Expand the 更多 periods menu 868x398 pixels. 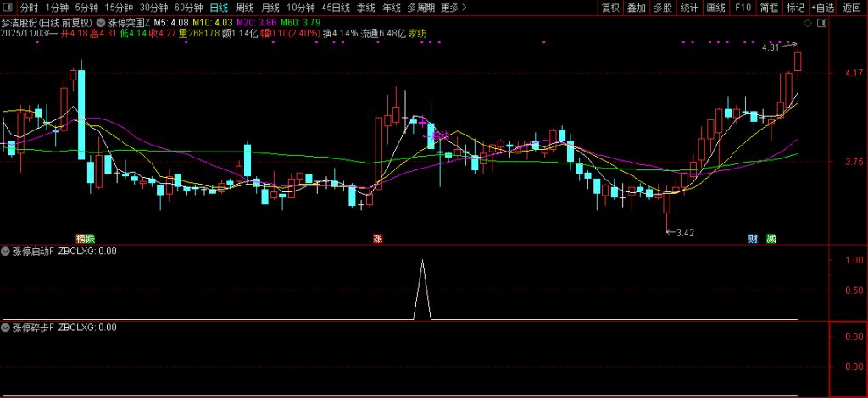[x=454, y=8]
